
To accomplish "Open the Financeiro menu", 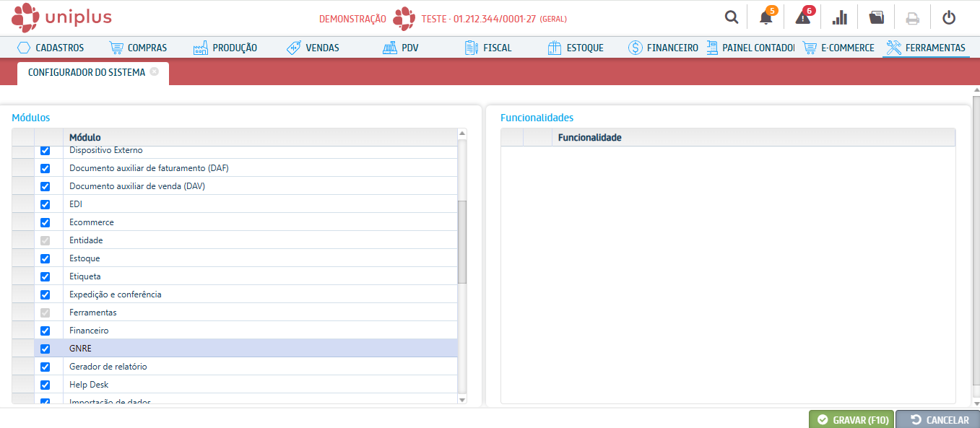I will click(663, 48).
